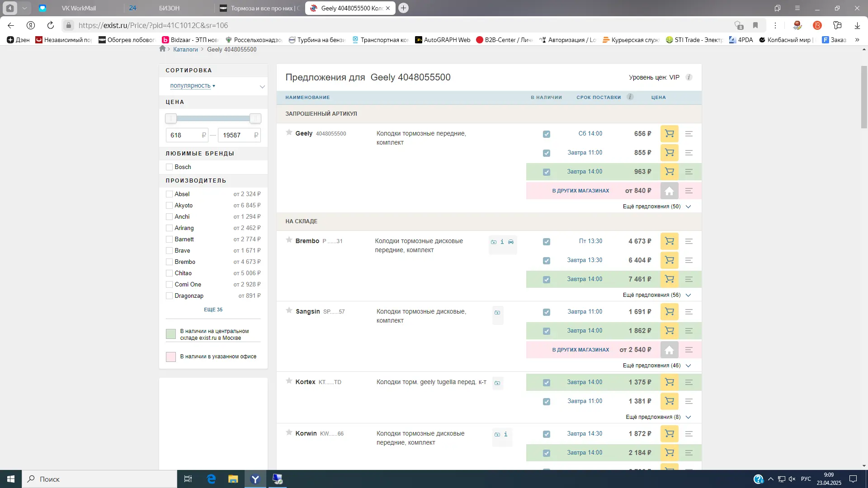Star the Kortex item as favorite
Viewport: 868px width, 488px height.
(x=289, y=381)
